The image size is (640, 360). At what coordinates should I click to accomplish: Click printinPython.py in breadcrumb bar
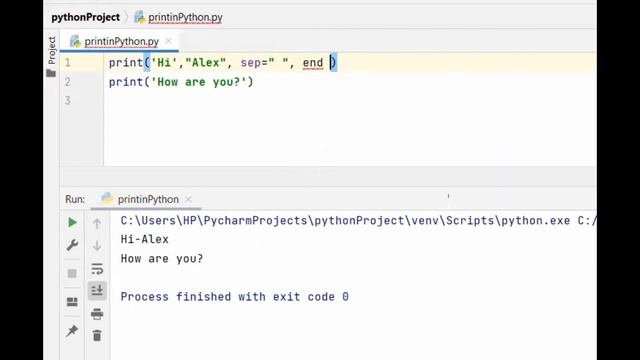point(185,18)
